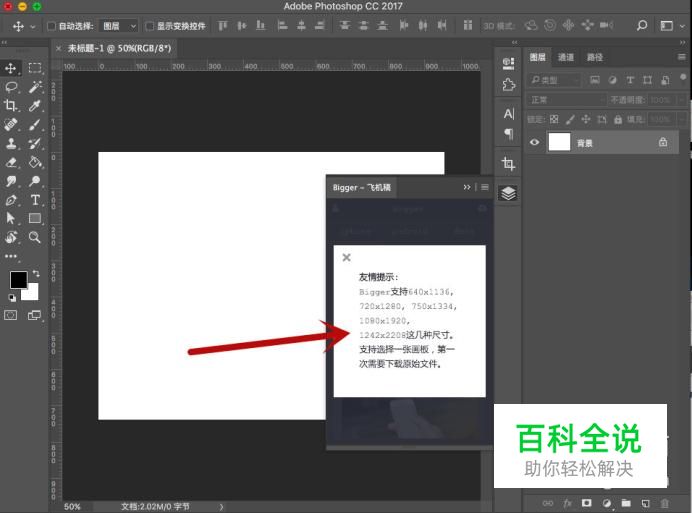Add a layer mask at panel bottom

586,503
